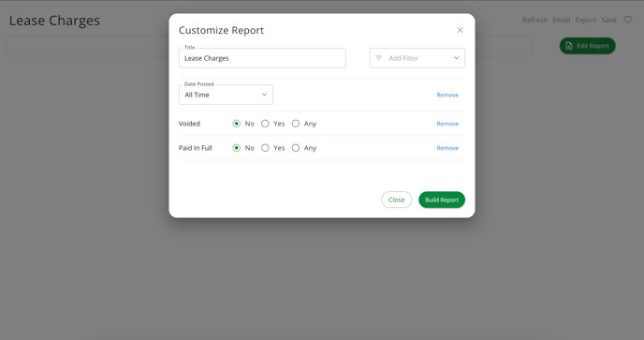This screenshot has width=644, height=340.
Task: Click Save in the top toolbar
Action: pos(608,20)
